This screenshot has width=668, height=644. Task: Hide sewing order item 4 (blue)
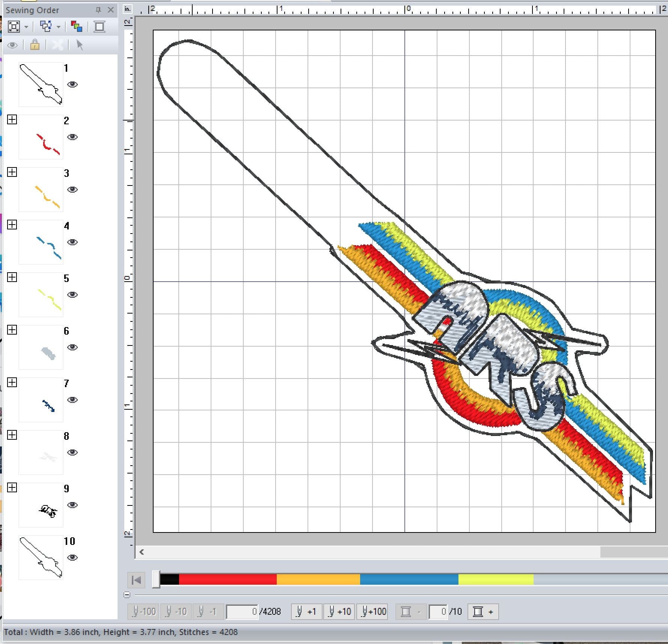click(72, 242)
